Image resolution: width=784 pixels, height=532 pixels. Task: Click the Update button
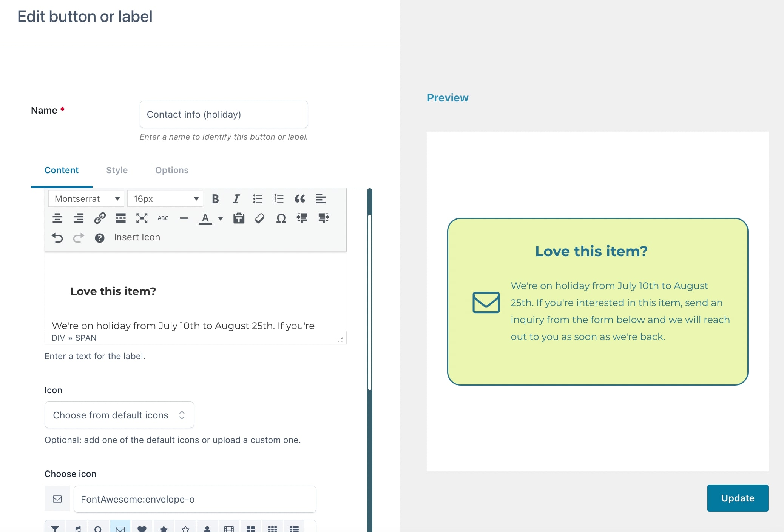[x=738, y=498]
